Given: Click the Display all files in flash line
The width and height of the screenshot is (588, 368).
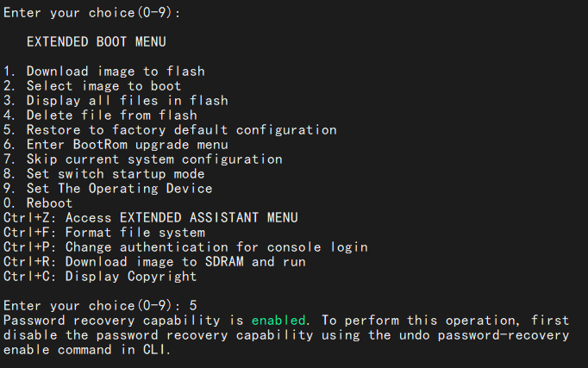Looking at the screenshot, I should pyautogui.click(x=116, y=100).
